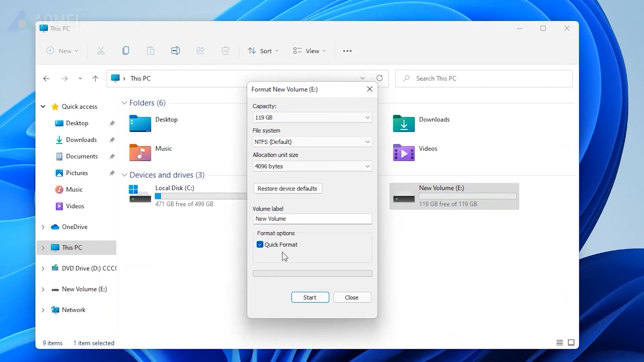Open the three-dot See more menu
The width and height of the screenshot is (644, 362).
(347, 51)
